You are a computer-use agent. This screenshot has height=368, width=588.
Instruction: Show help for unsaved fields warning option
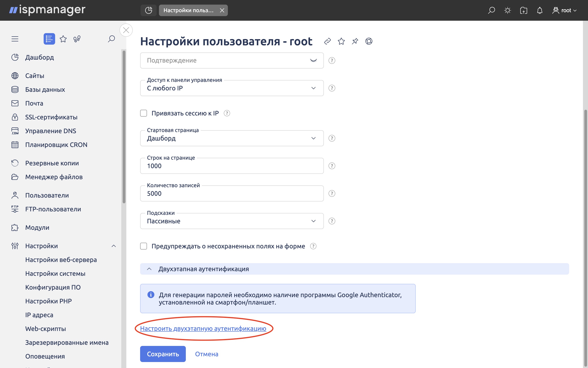[313, 246]
